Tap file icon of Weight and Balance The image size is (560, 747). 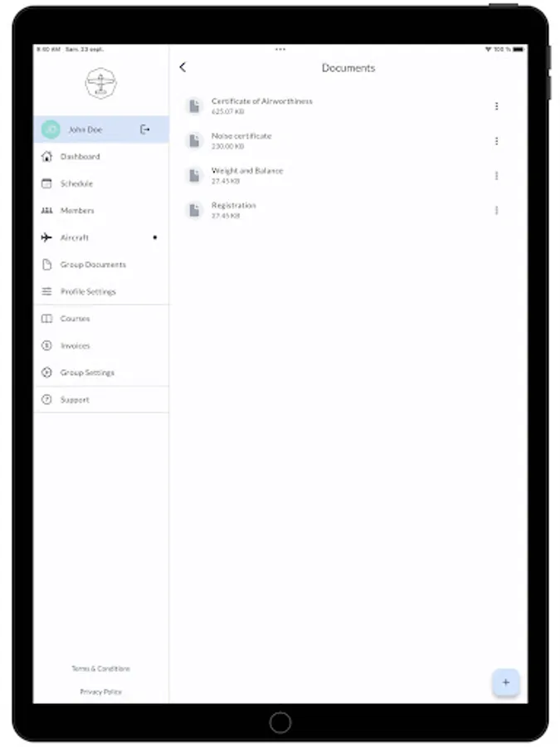pyautogui.click(x=194, y=175)
